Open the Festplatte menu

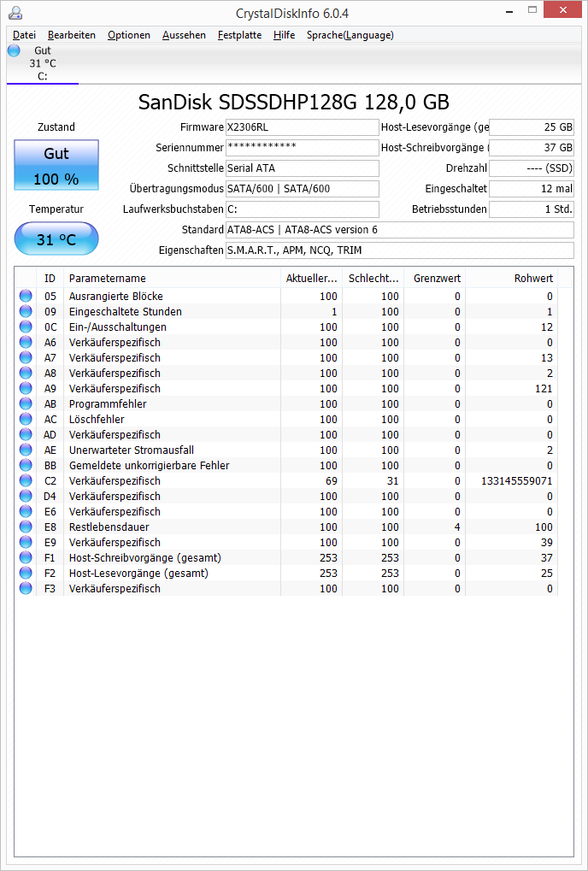[239, 35]
